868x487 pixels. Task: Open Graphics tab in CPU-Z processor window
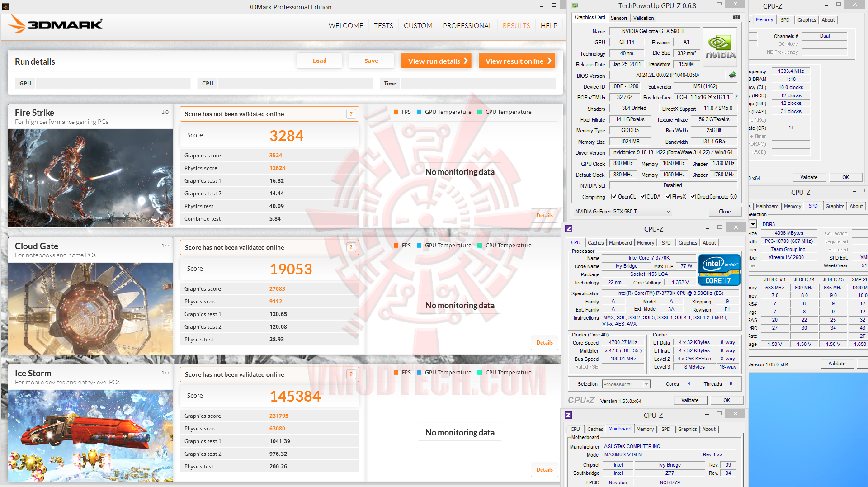(x=688, y=243)
